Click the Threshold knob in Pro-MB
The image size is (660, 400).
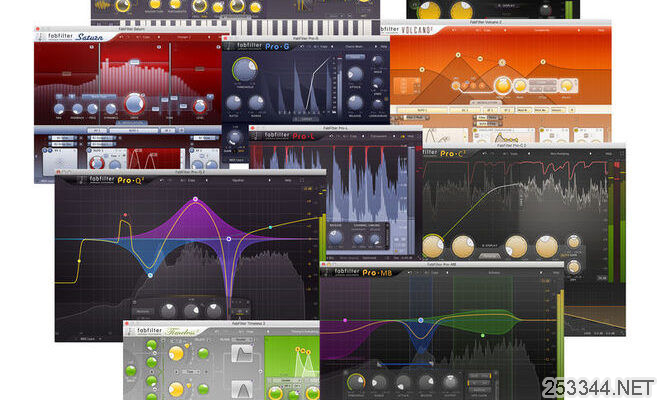point(356,382)
